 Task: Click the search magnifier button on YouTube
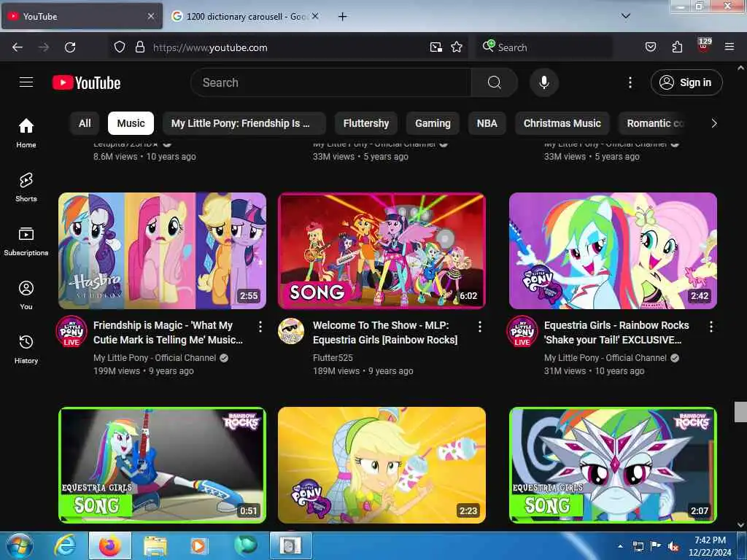pyautogui.click(x=494, y=82)
